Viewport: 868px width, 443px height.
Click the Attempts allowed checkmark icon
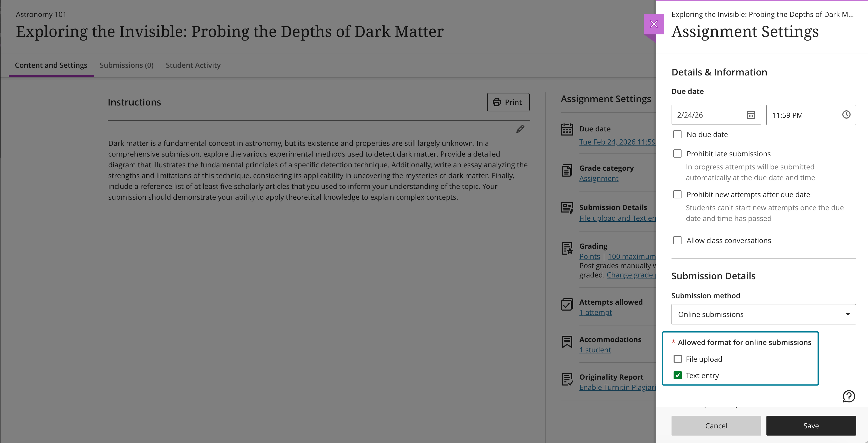pos(567,304)
